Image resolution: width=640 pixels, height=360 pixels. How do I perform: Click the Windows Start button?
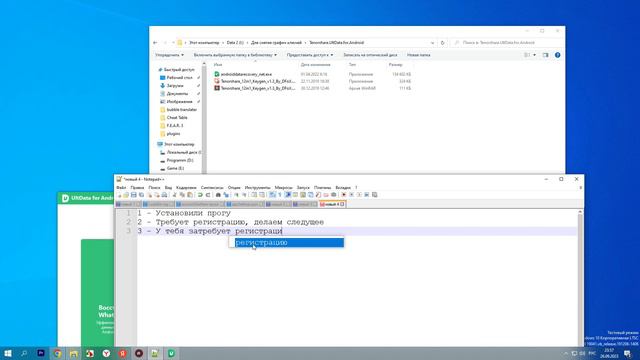(7, 353)
